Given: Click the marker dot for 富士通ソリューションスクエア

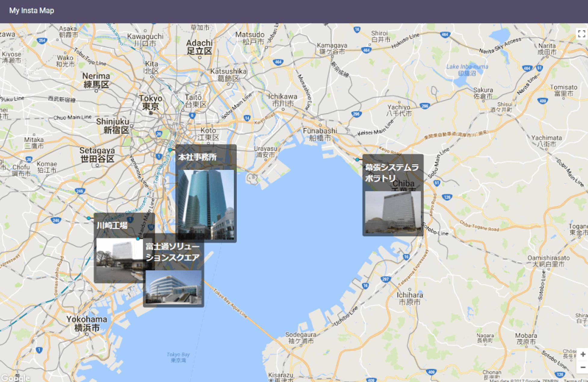Looking at the screenshot, I should pyautogui.click(x=138, y=239).
